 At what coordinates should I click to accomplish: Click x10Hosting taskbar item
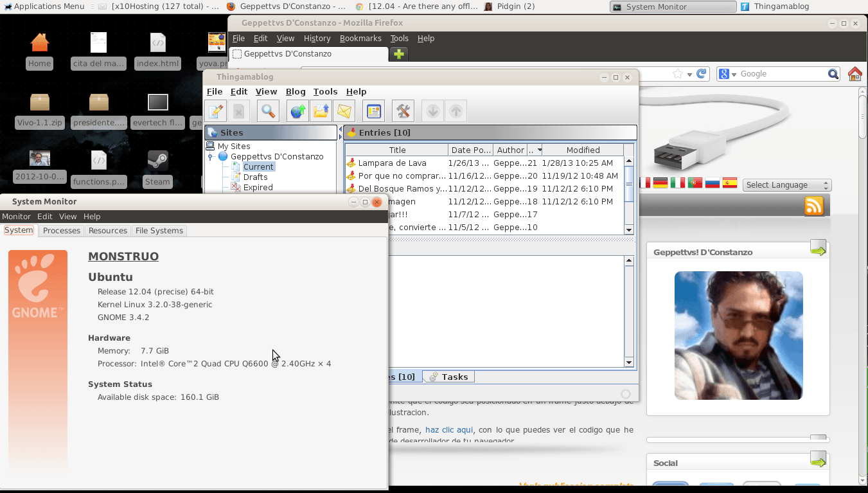[x=159, y=6]
